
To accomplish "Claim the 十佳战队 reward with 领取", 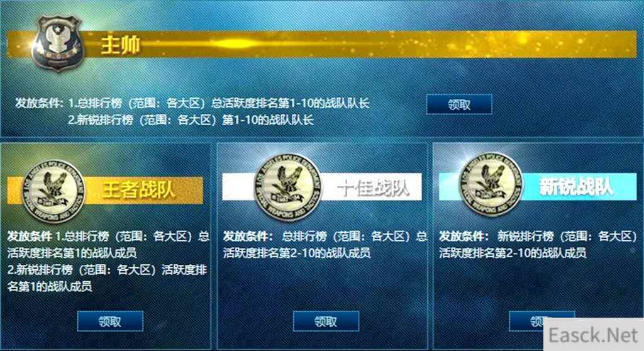I will [x=326, y=321].
